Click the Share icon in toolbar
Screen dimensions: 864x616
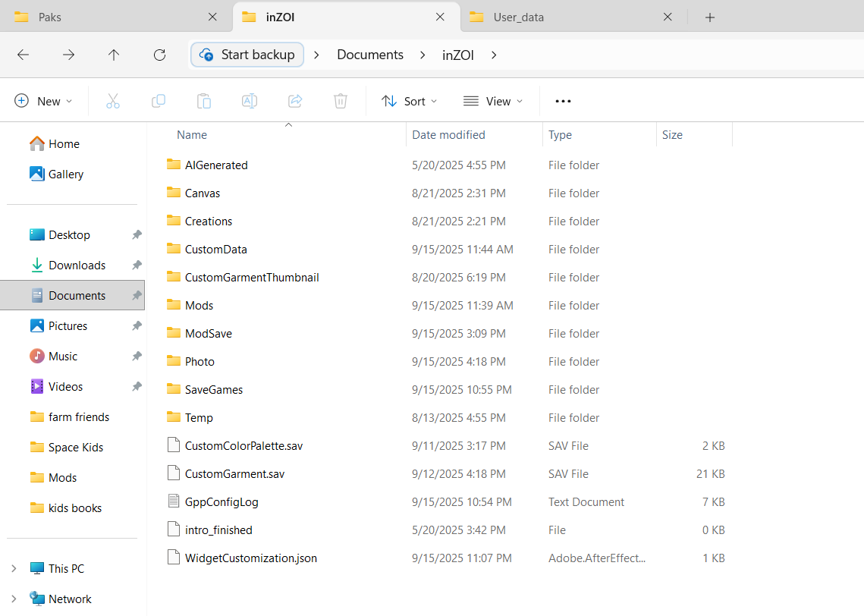(295, 101)
